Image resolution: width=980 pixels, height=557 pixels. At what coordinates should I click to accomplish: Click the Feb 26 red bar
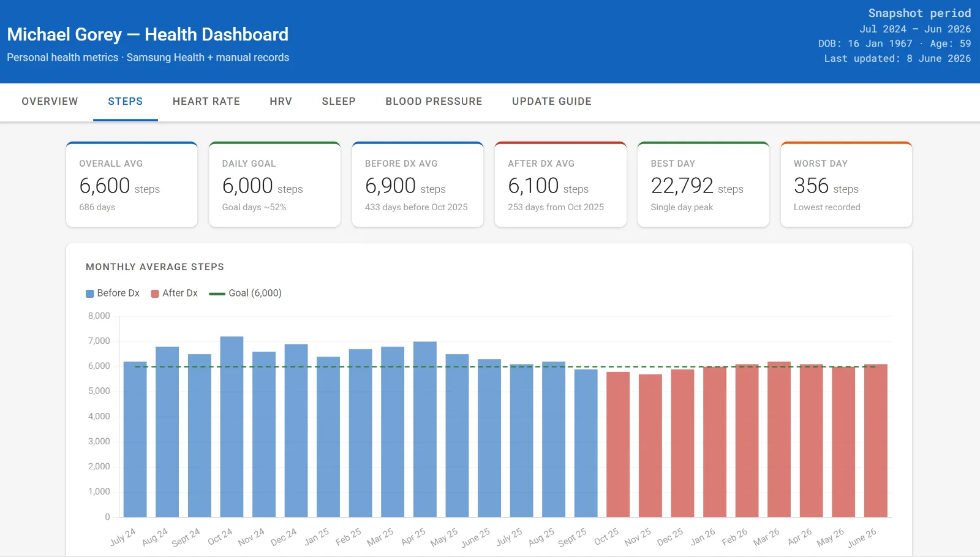(747, 441)
